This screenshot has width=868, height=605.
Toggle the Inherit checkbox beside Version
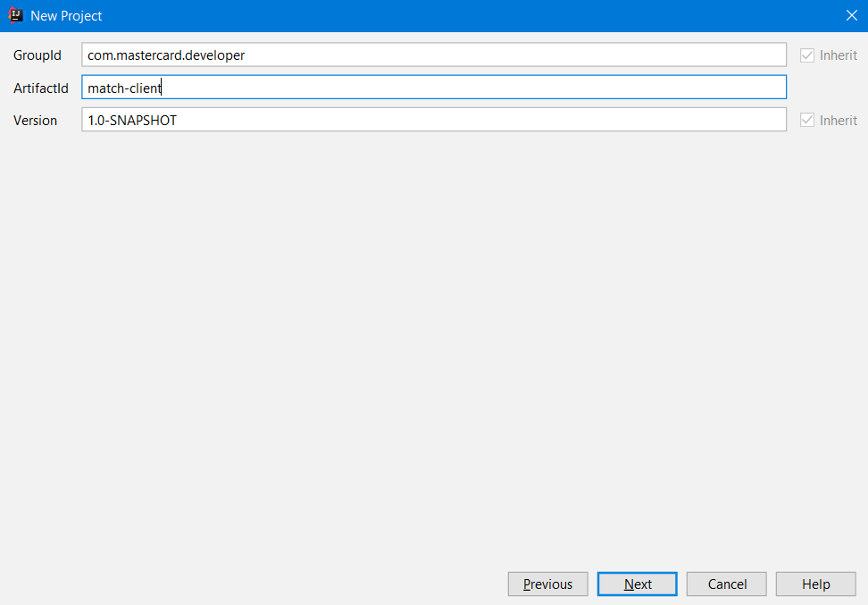pos(807,120)
